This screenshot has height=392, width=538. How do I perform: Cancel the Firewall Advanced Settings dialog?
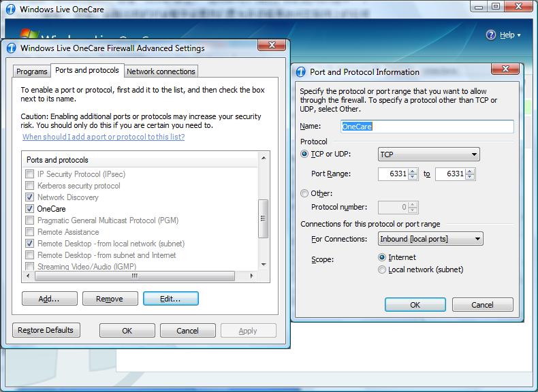coord(187,331)
